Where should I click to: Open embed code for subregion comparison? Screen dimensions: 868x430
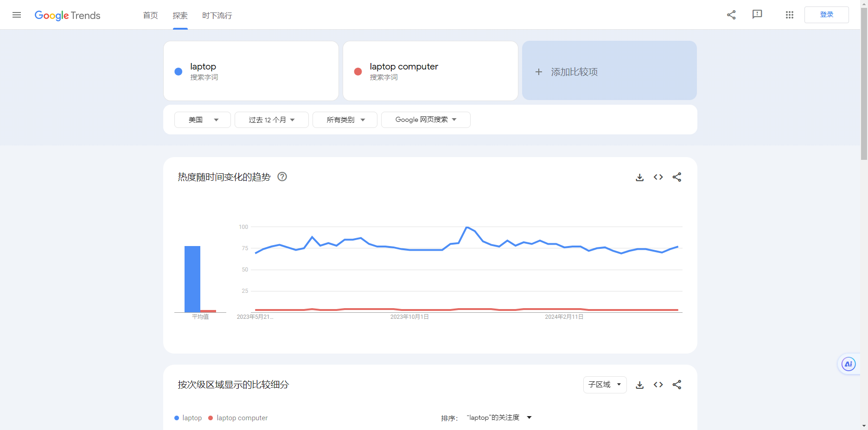[658, 385]
